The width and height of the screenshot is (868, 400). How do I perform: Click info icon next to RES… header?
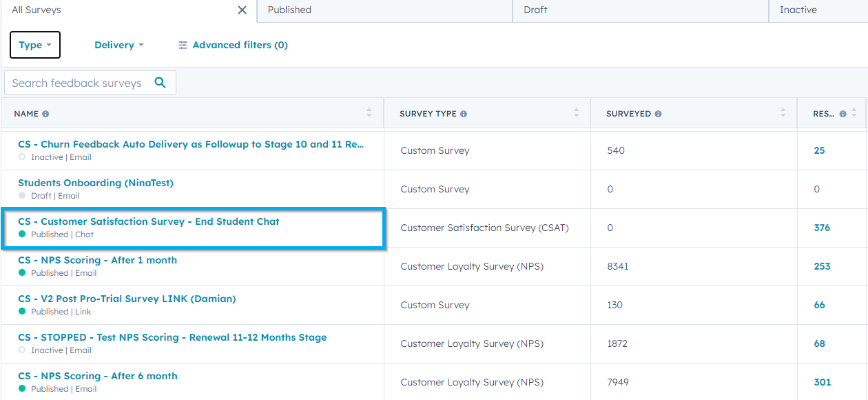click(843, 114)
